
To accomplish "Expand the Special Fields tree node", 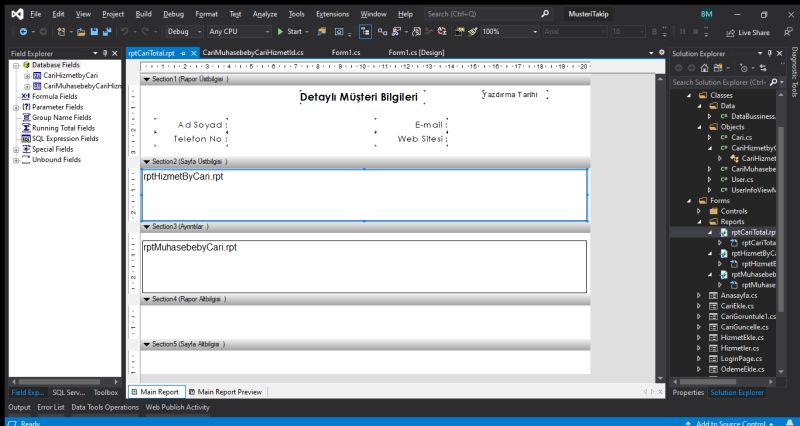I will (16, 149).
